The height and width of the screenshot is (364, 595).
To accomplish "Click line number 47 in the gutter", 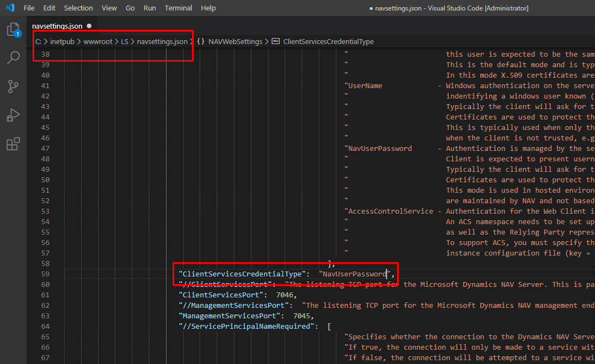I will tap(45, 149).
